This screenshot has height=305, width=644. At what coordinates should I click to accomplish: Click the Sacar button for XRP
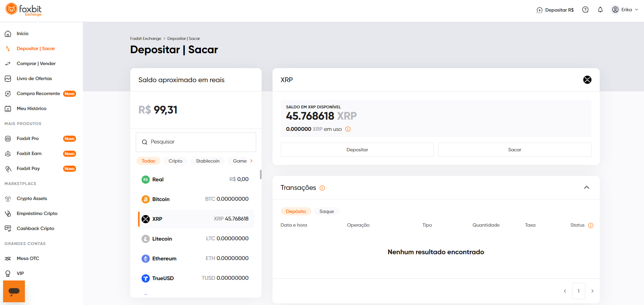click(x=515, y=150)
